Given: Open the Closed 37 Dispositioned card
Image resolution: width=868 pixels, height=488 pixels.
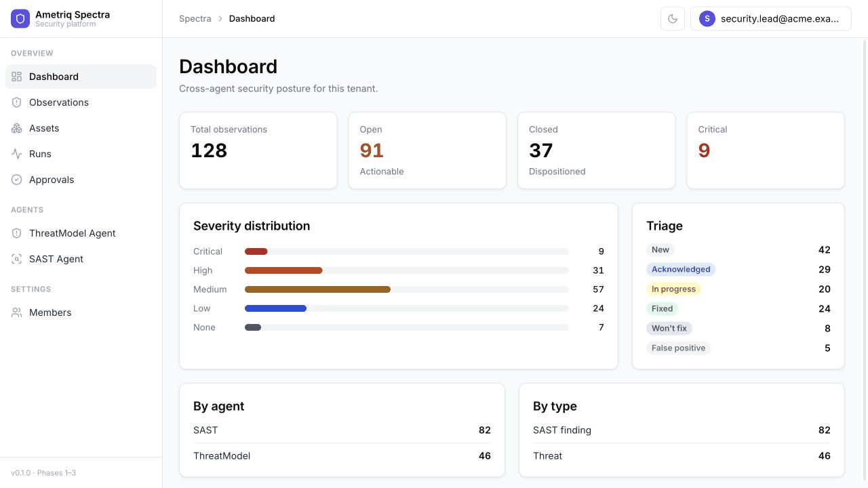Looking at the screenshot, I should (597, 150).
